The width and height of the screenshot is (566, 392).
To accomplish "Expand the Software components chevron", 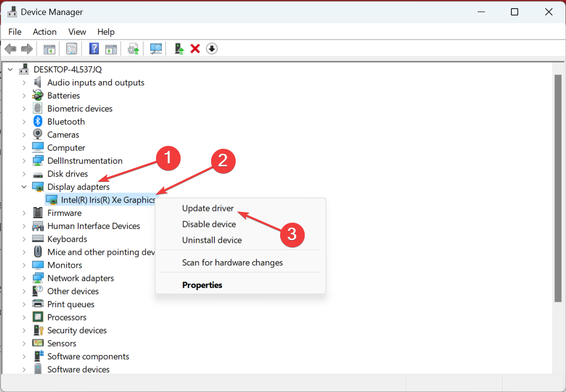I will [x=24, y=357].
